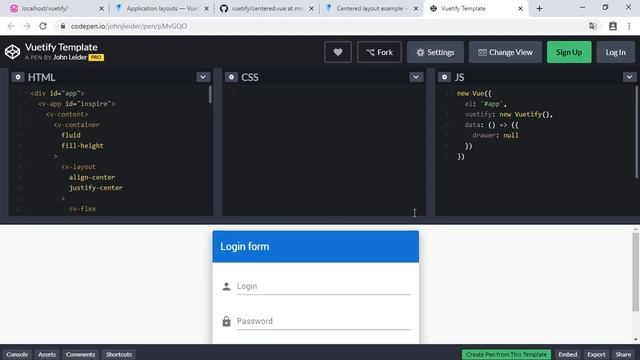
Task: Open a new browser tab
Action: [539, 8]
